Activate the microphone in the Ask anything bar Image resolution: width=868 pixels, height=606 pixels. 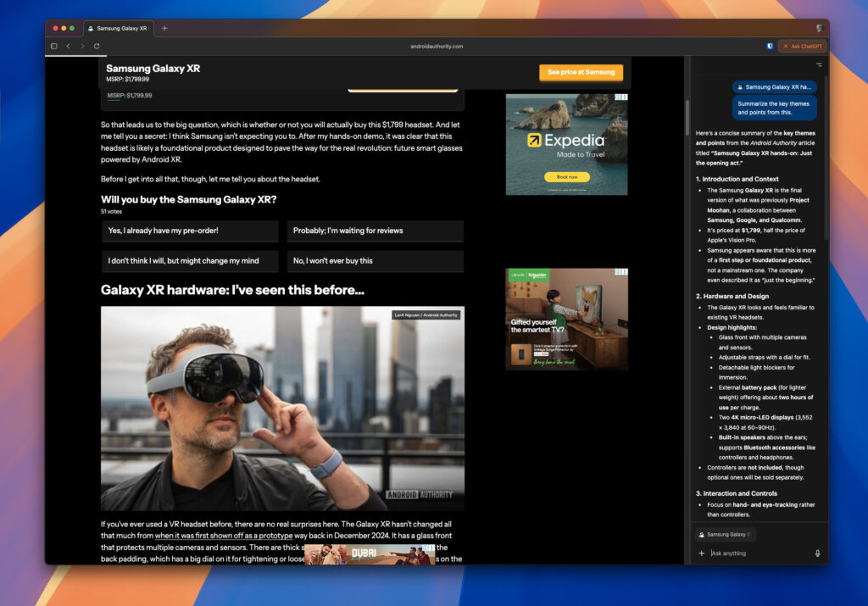tap(817, 553)
